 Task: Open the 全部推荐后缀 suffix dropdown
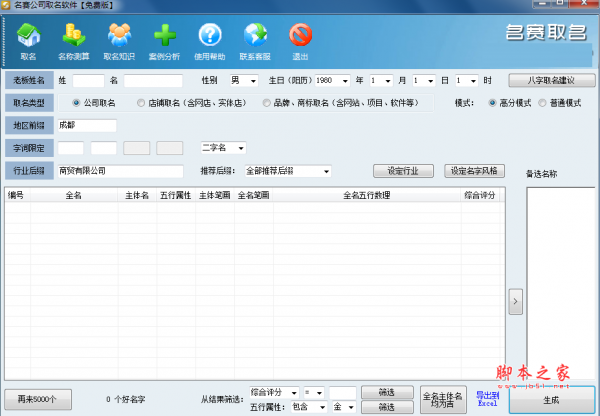[x=288, y=171]
